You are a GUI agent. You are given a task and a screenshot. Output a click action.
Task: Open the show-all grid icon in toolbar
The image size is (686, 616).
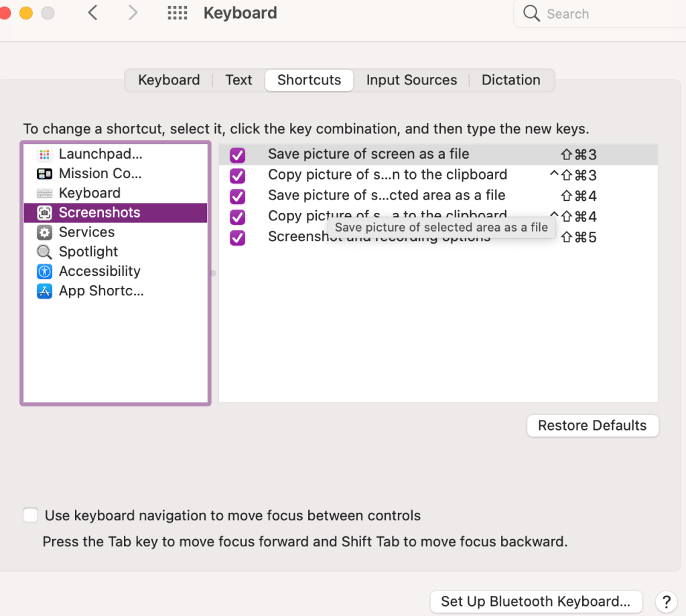[x=177, y=13]
